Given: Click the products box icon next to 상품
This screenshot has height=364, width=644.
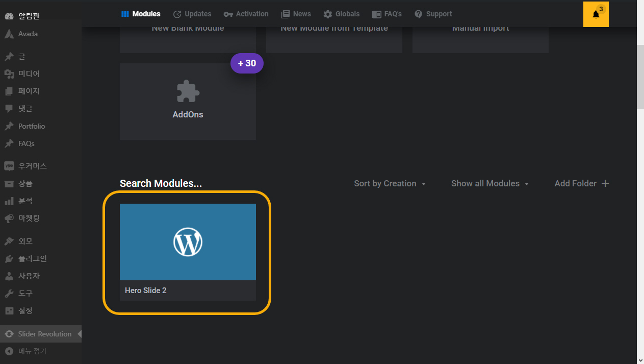Looking at the screenshot, I should 9,184.
